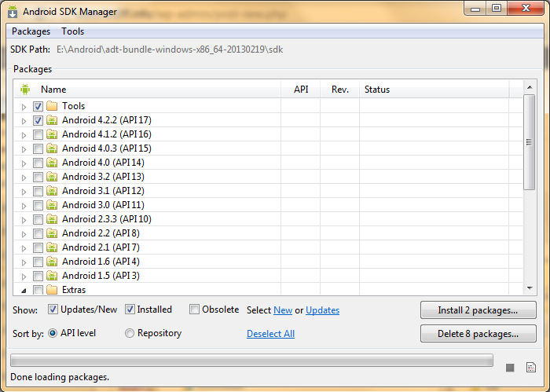Expand the Android 4.1.2 (API 16) node
Image resolution: width=550 pixels, height=392 pixels.
pos(24,135)
